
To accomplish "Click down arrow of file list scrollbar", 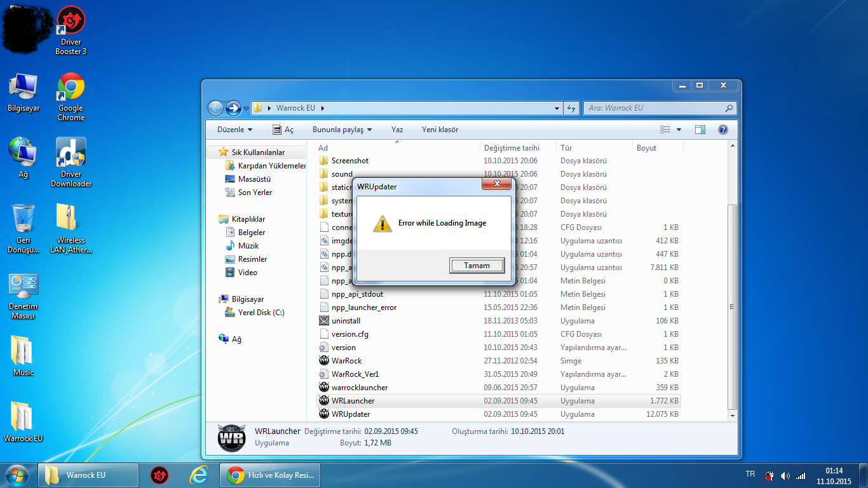I will pos(733,416).
